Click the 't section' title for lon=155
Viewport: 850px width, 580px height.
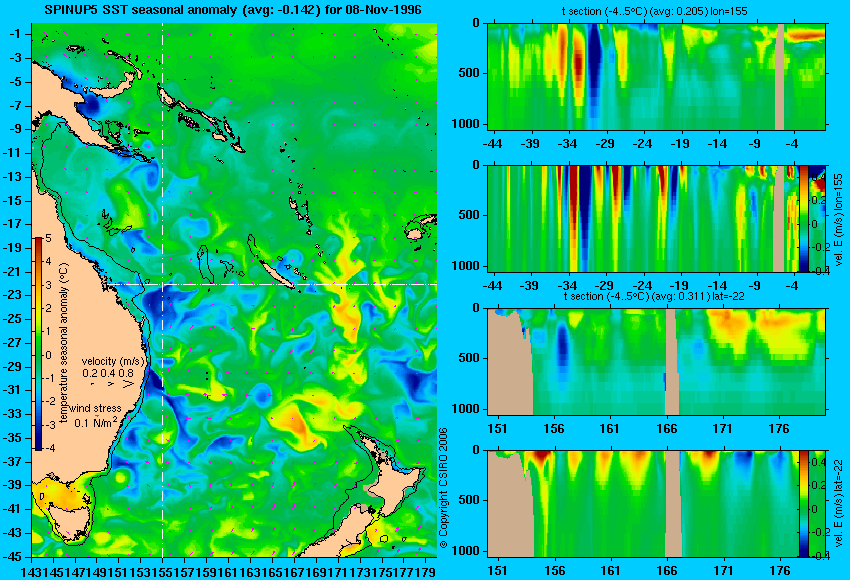655,11
